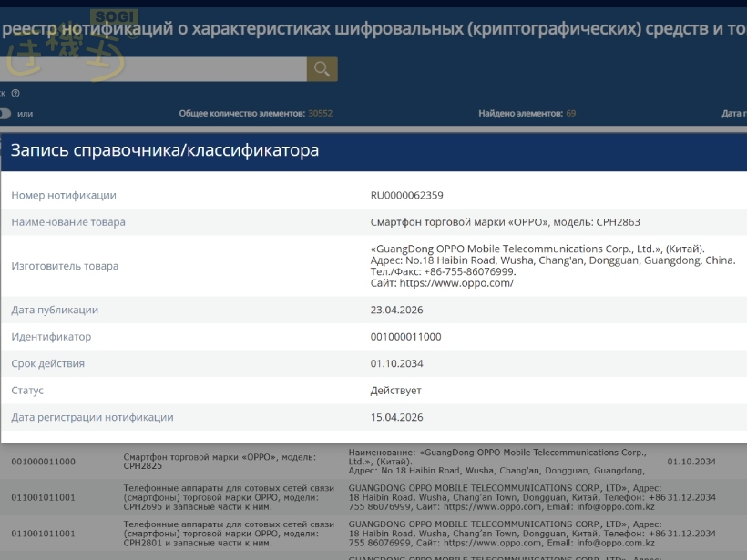Click the 'Идентификатор' label
Image resolution: width=747 pixels, height=560 pixels.
coord(51,337)
